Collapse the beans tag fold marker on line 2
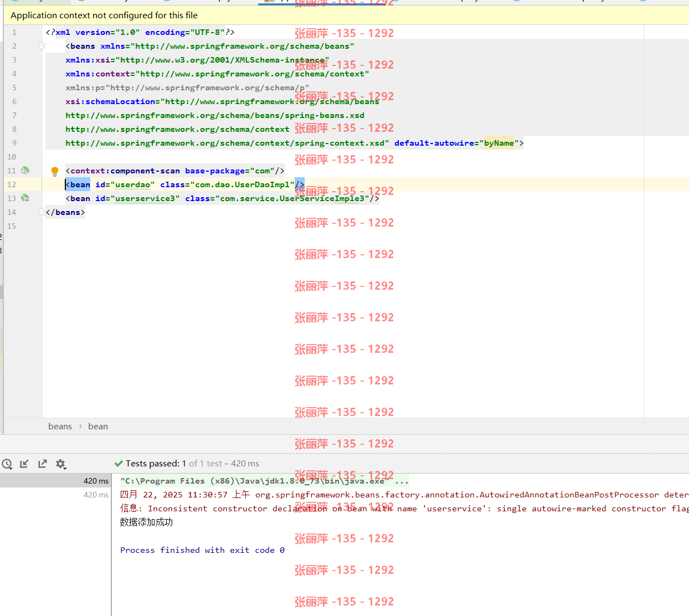Image resolution: width=689 pixels, height=616 pixels. [x=42, y=47]
